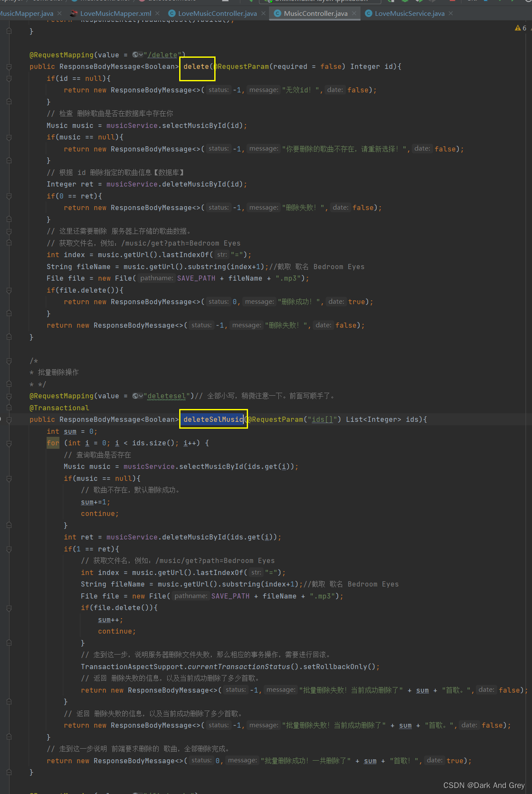
Task: Open the URL mapping globe before "/delete"
Action: [138, 55]
